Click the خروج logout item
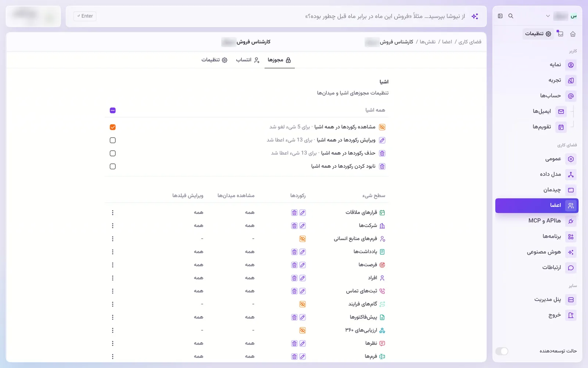 pos(537,315)
